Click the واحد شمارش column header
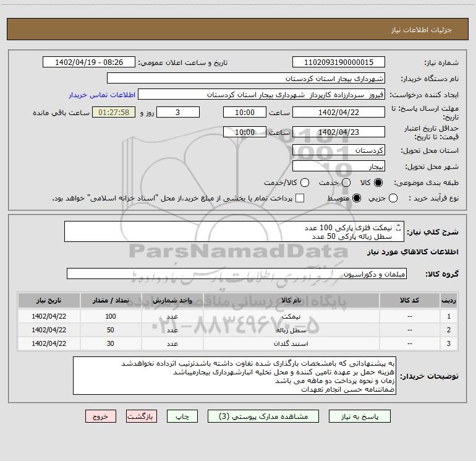This screenshot has height=461, width=476. pyautogui.click(x=172, y=300)
